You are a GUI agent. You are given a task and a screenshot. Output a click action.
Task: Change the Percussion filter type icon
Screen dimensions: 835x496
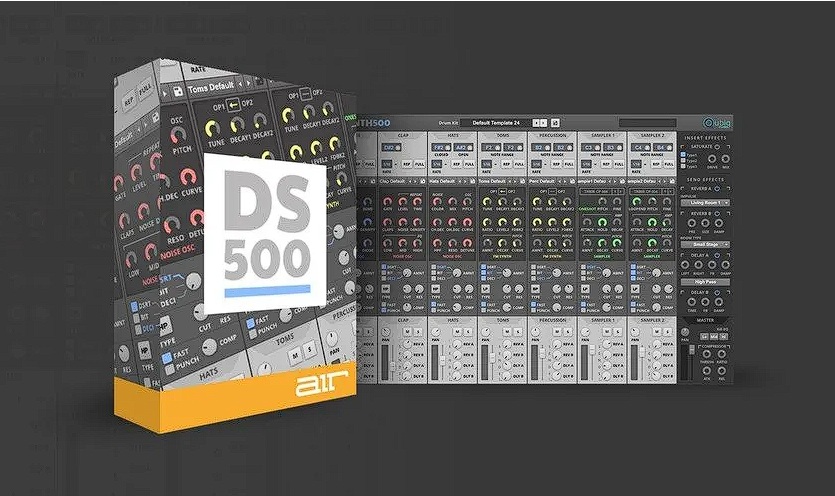coord(535,289)
